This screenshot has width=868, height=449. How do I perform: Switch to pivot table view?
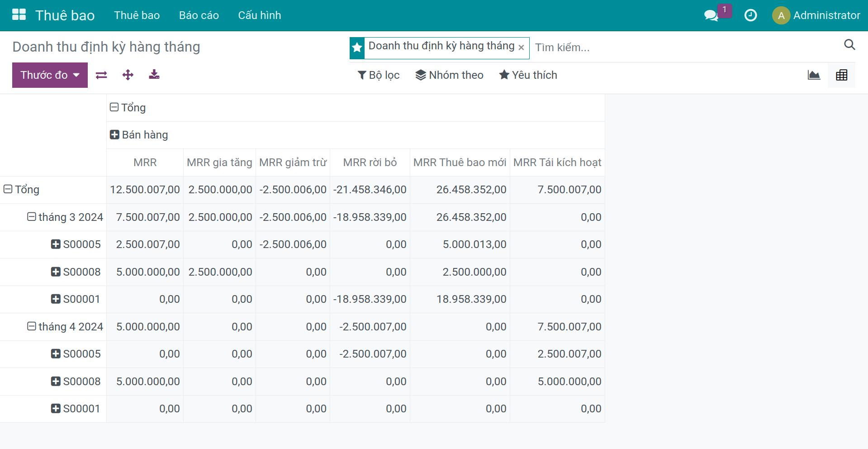coord(841,75)
